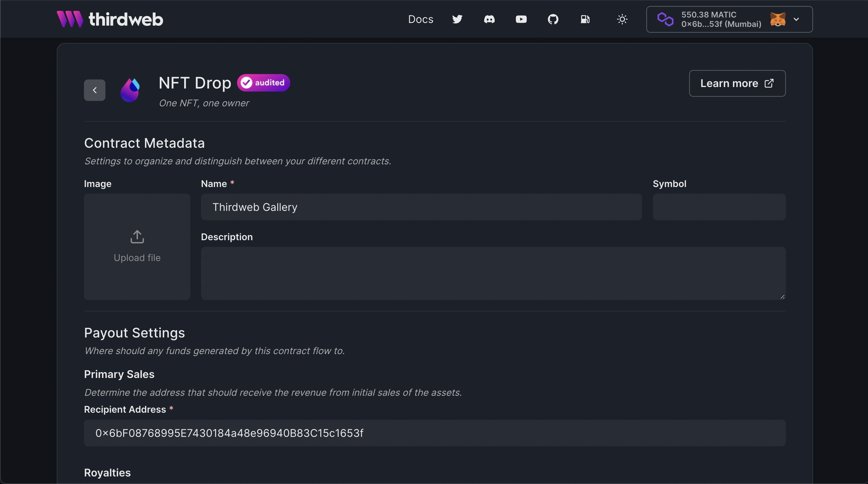This screenshot has width=868, height=484.
Task: Click the Learn more button
Action: point(737,83)
